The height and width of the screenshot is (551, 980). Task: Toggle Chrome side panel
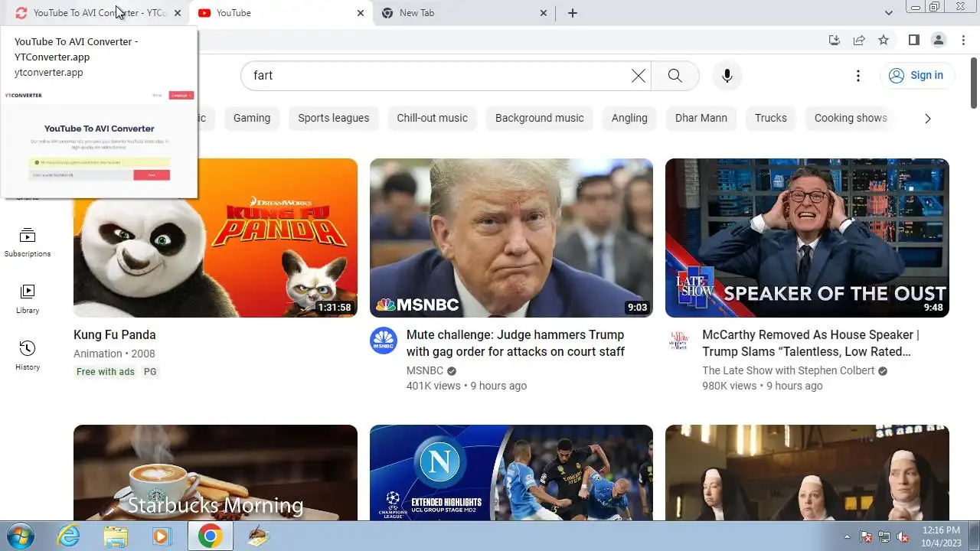(x=913, y=40)
